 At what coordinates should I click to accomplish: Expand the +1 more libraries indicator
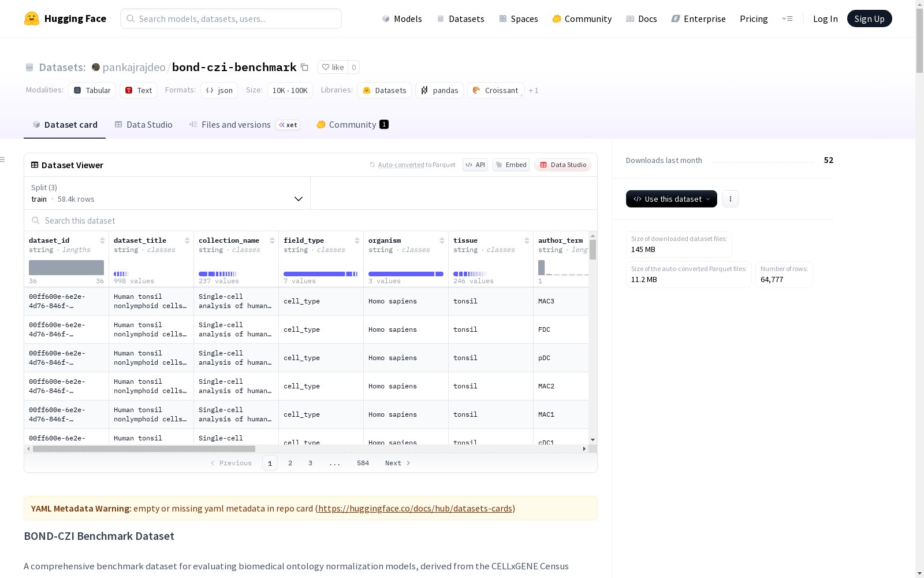coord(534,91)
